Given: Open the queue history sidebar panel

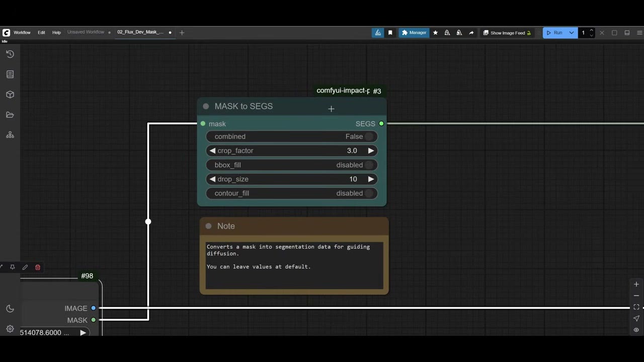Looking at the screenshot, I should (10, 54).
